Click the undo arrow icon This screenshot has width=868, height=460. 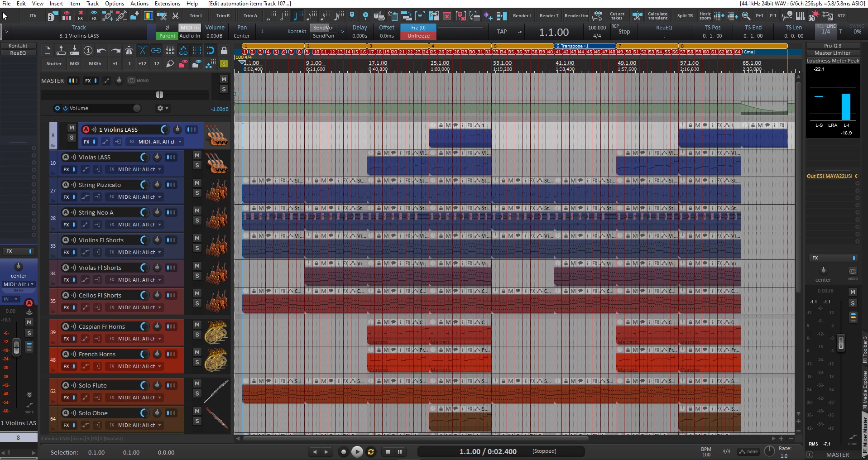point(101,50)
